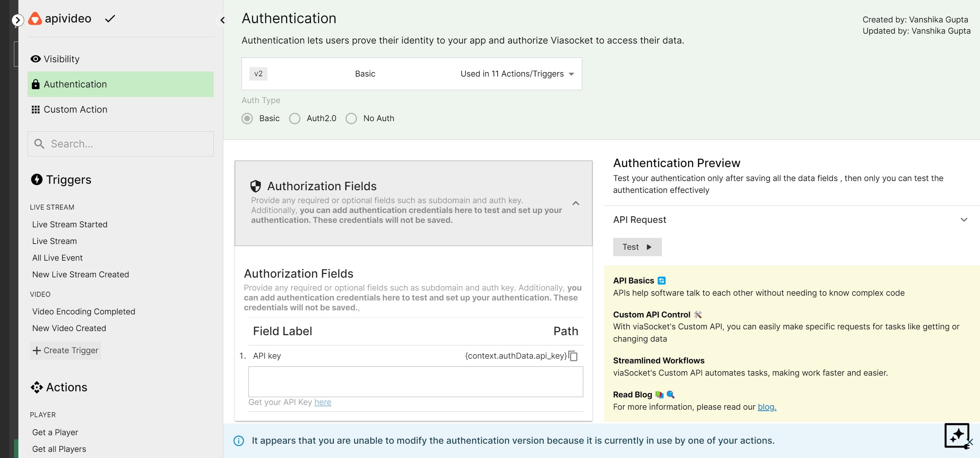This screenshot has width=980, height=458.
Task: Open the Visibility menu item
Action: [x=120, y=59]
